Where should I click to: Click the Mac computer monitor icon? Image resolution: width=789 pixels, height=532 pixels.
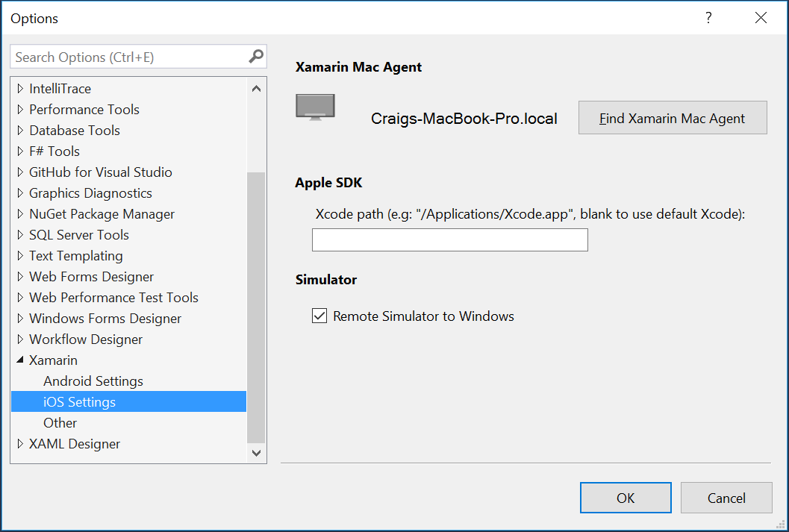tap(316, 107)
